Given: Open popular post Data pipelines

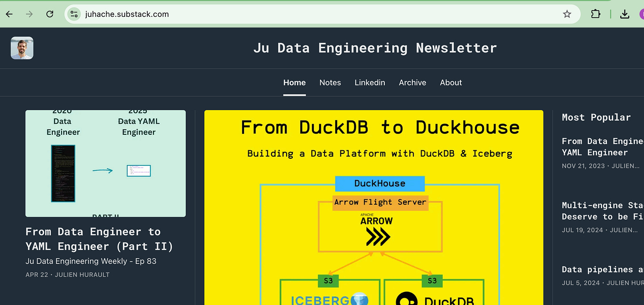Looking at the screenshot, I should coord(603,269).
